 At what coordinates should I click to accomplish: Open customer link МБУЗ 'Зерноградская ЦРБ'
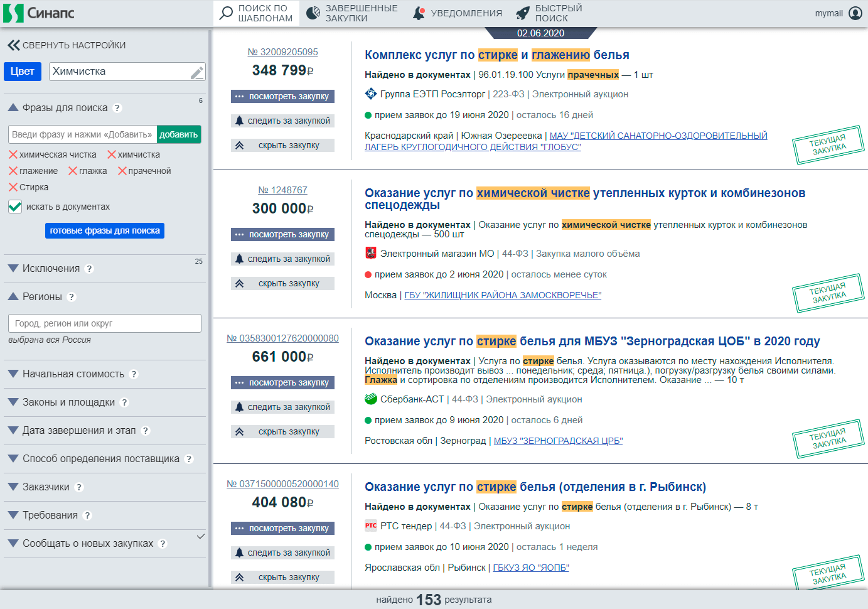(x=558, y=441)
